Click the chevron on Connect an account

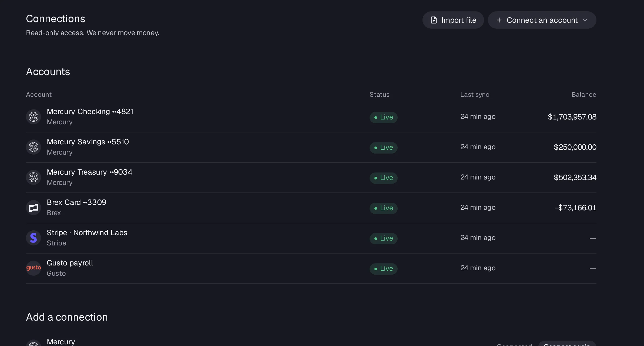(585, 20)
